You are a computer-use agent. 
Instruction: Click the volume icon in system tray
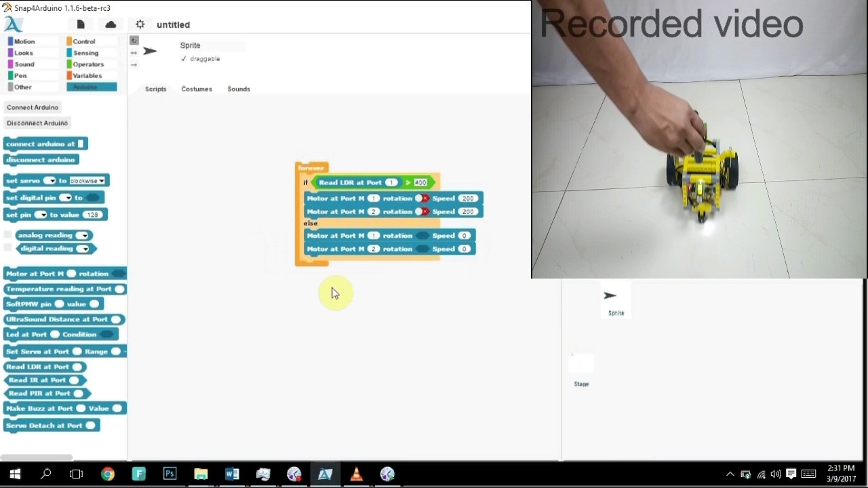coord(776,474)
